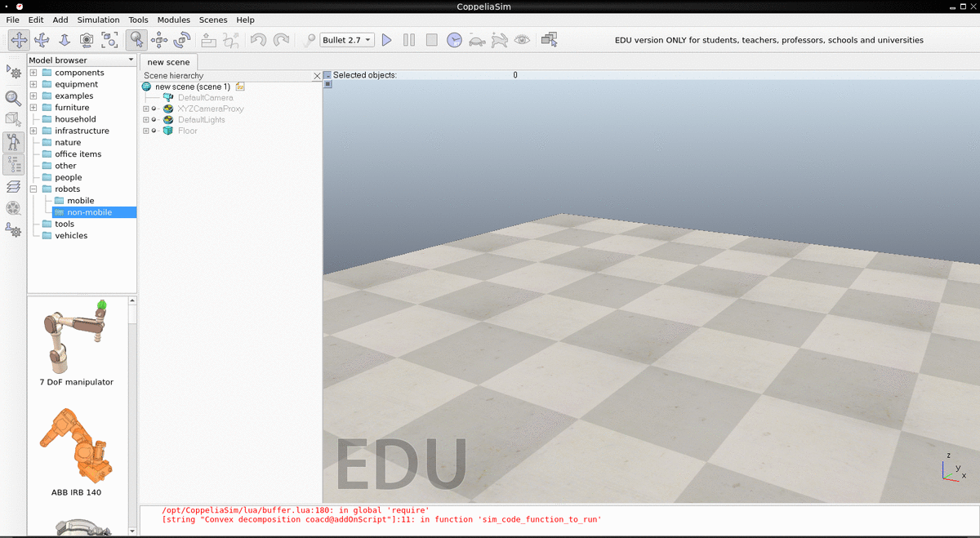This screenshot has height=538, width=980.
Task: Stop the simulation
Action: (432, 39)
